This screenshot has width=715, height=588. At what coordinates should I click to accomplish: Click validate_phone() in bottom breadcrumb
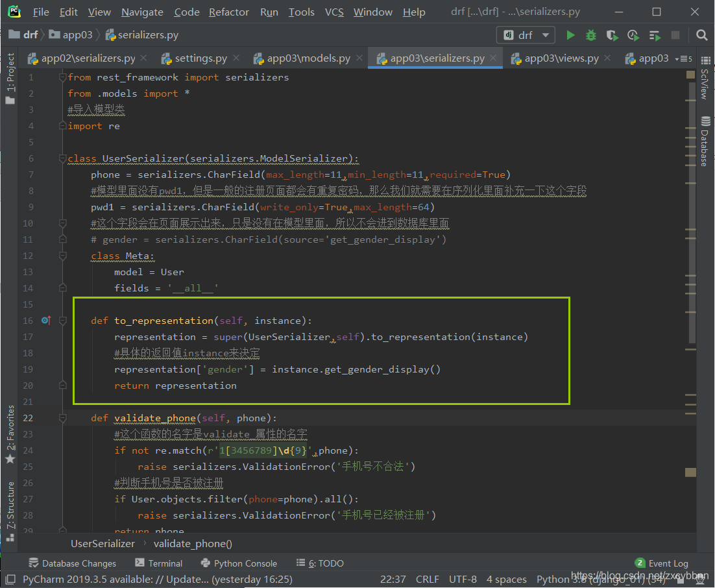[193, 544]
